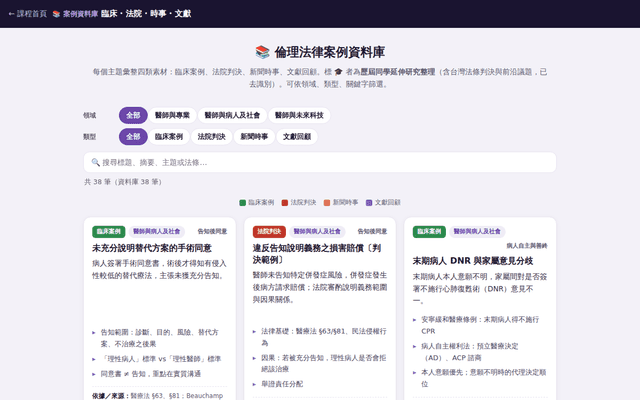Click 醫師與病人及社會 tag on 法院判決 card
Image resolution: width=640 pixels, height=400 pixels.
(x=317, y=231)
